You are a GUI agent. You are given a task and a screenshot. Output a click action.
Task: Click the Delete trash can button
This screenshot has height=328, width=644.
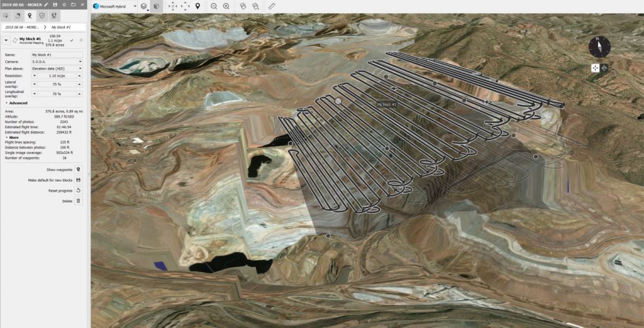coord(78,201)
